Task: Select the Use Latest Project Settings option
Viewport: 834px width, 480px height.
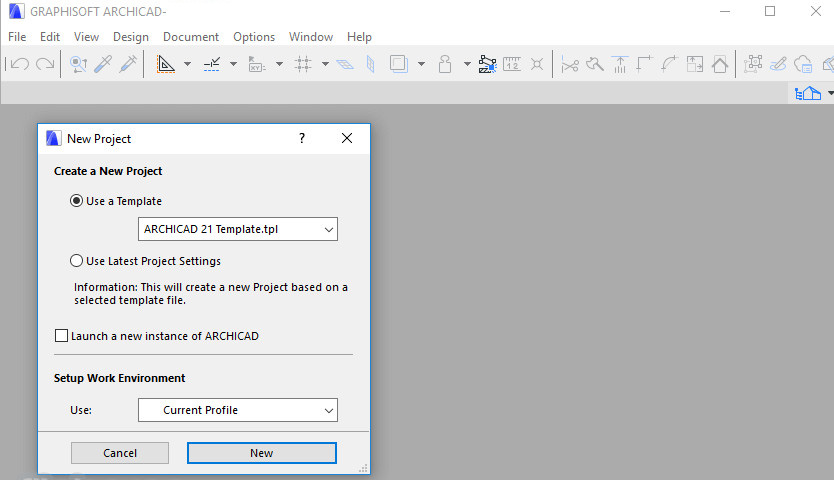Action: click(77, 261)
